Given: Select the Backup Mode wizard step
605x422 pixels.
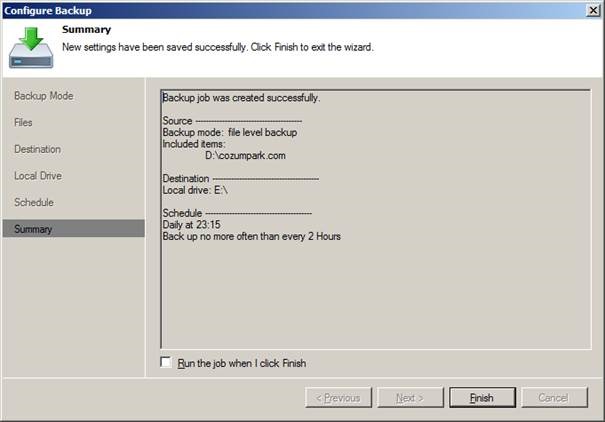Looking at the screenshot, I should click(x=44, y=96).
